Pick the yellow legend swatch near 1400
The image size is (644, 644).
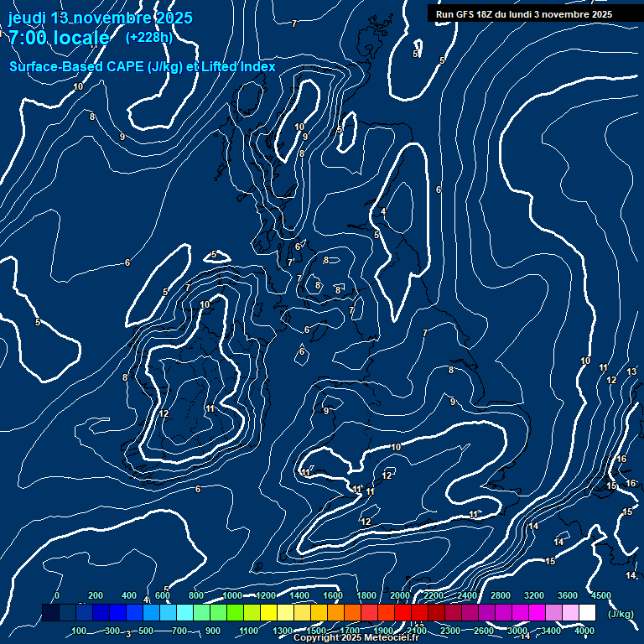[301, 613]
